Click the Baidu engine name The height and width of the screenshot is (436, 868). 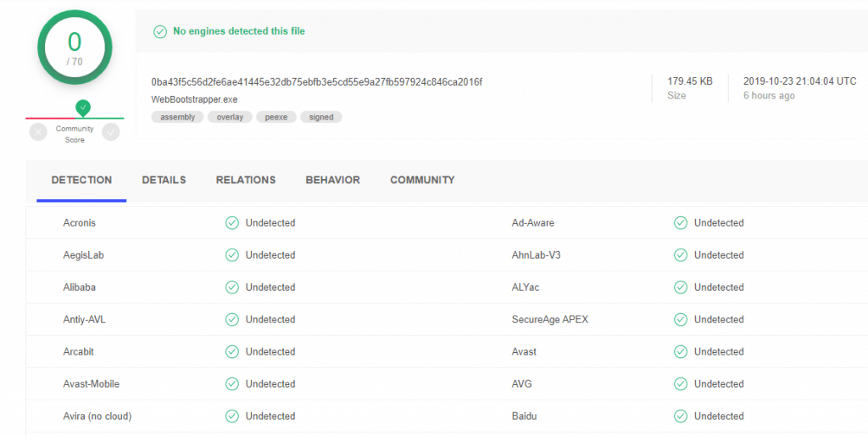[x=524, y=416]
